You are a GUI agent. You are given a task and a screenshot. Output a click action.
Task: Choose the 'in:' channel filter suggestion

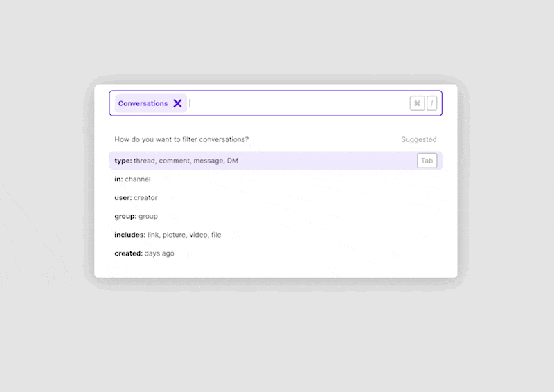(x=118, y=179)
